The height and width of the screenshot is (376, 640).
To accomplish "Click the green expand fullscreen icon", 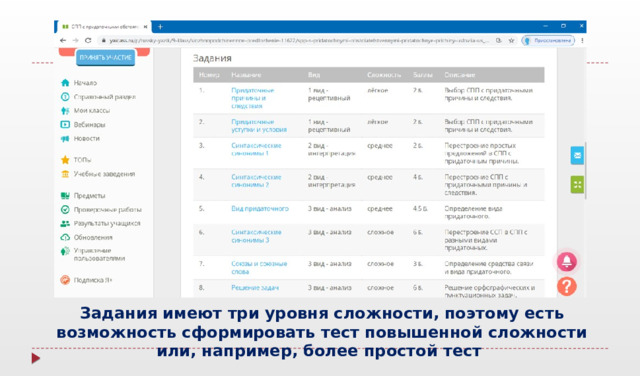I will pyautogui.click(x=577, y=185).
